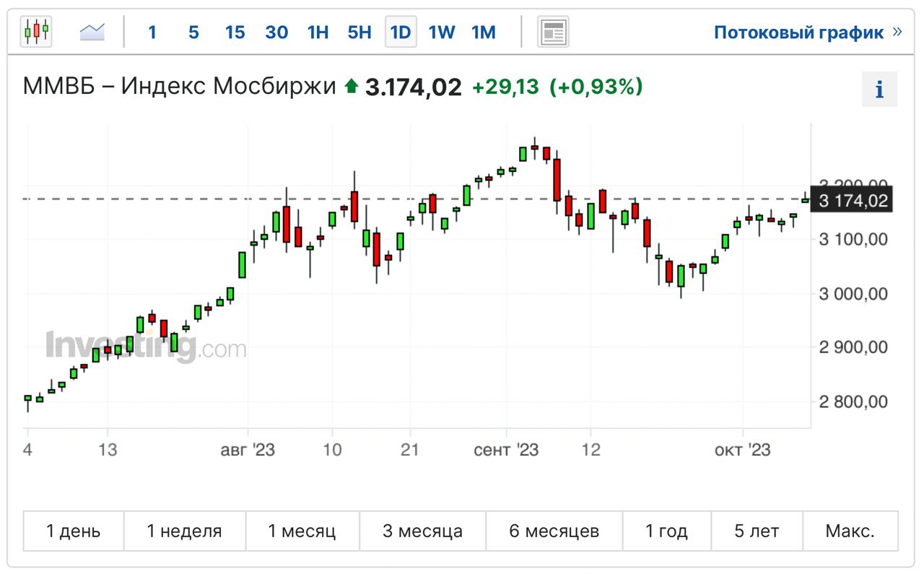The height and width of the screenshot is (574, 924).
Task: Display the Макс. range
Action: [x=850, y=531]
